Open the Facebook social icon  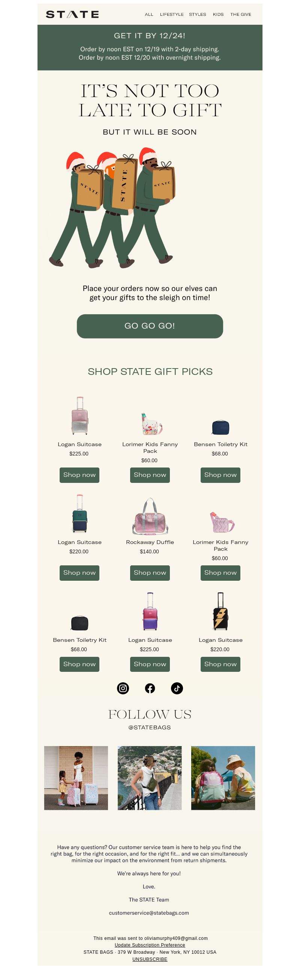[150, 688]
